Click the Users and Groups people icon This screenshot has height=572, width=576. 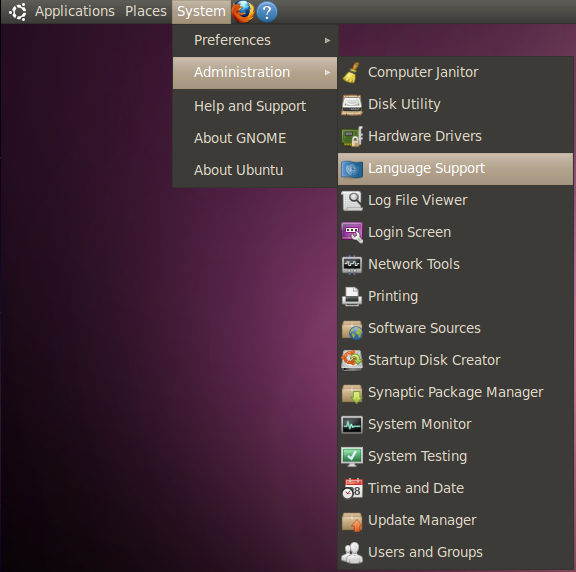pyautogui.click(x=352, y=553)
